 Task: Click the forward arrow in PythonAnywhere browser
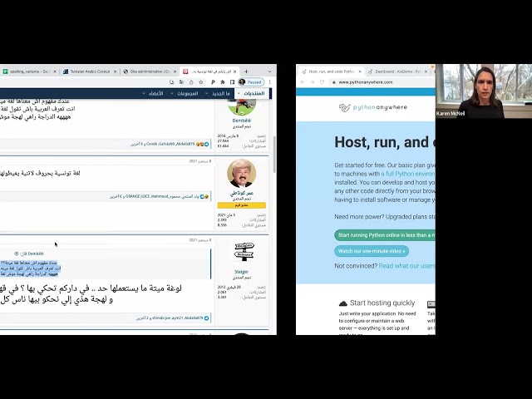(x=313, y=82)
